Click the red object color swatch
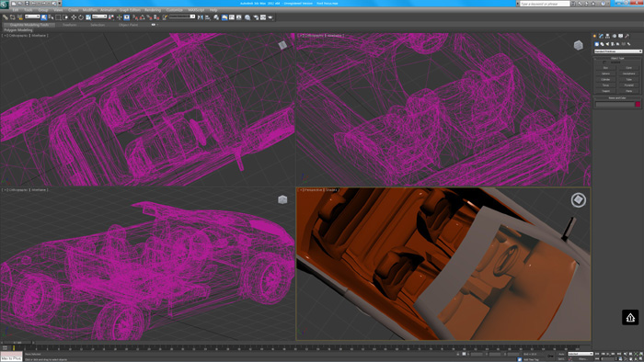This screenshot has width=644, height=362. [638, 105]
